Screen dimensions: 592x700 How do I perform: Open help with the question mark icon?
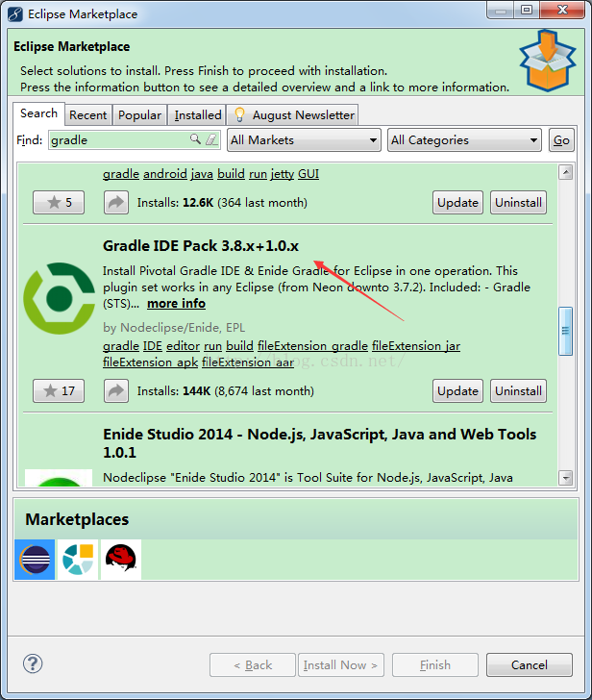pos(33,663)
